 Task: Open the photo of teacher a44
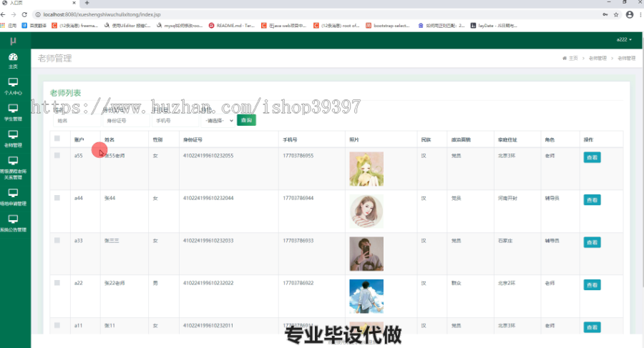click(366, 212)
